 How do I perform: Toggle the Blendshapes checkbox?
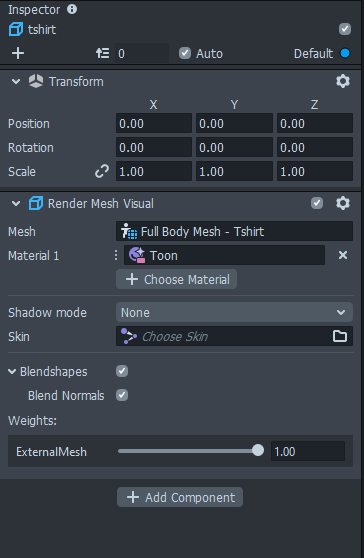point(122,371)
